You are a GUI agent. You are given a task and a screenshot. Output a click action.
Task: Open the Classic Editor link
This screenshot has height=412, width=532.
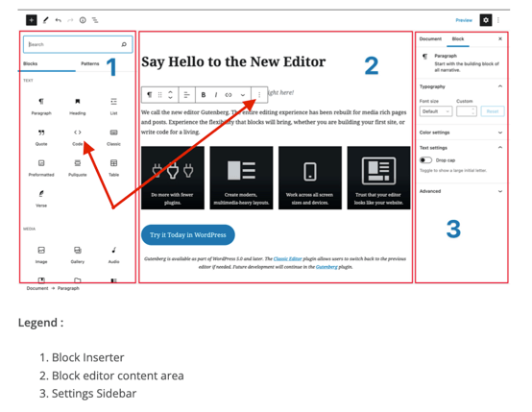[x=287, y=258]
